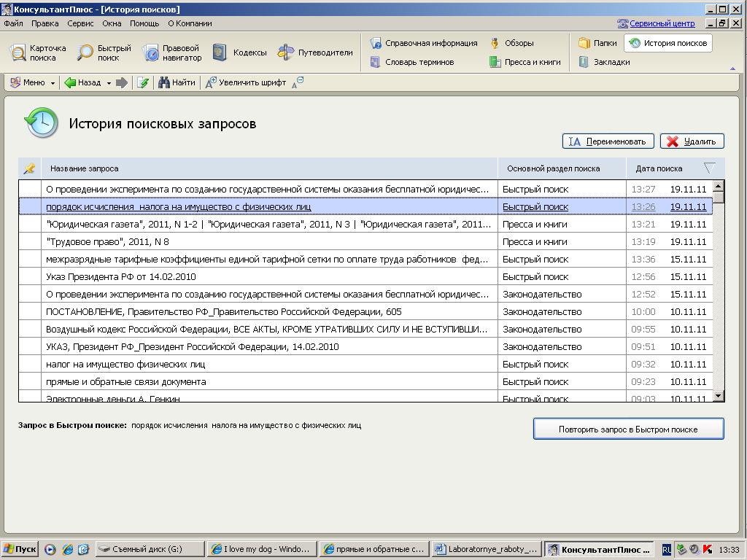Click the document edit icon after arrows
747x560 pixels.
point(142,83)
